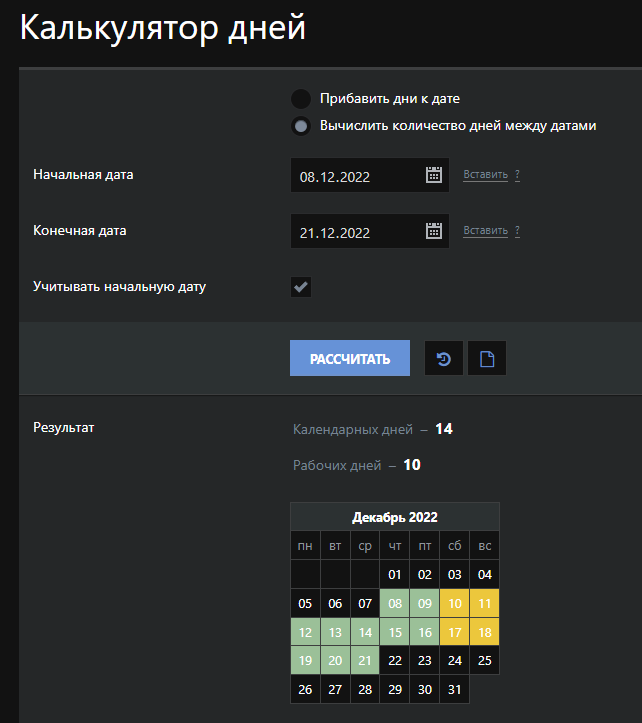Toggle 'Учитывать начальную дату' checkbox

click(301, 287)
